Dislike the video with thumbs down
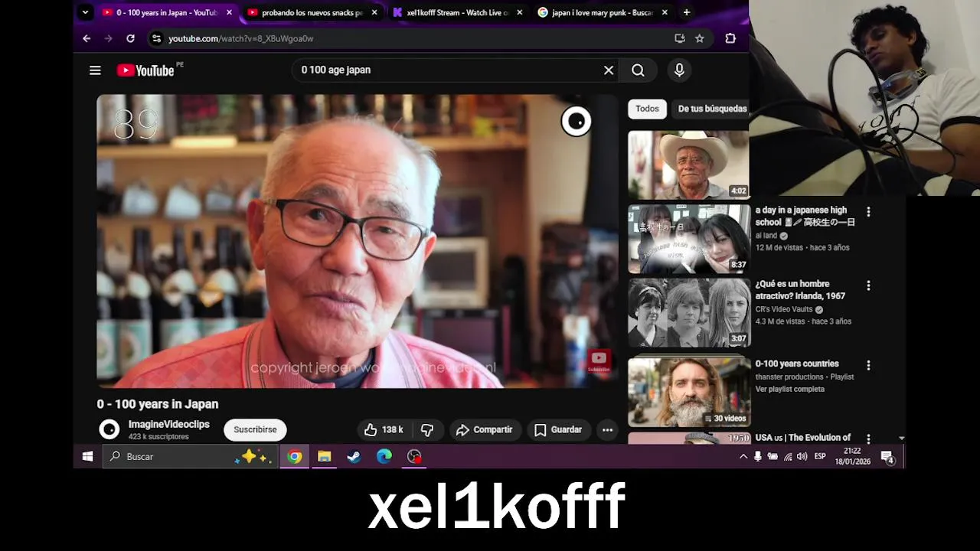 (427, 430)
